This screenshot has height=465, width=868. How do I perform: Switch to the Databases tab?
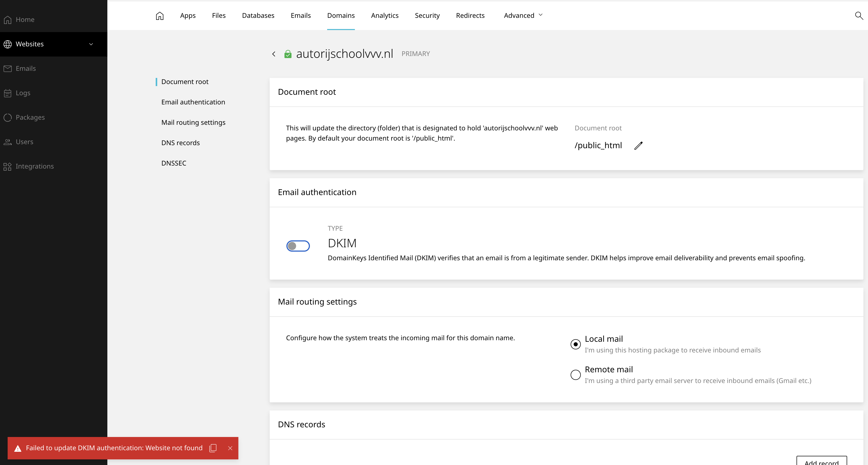click(258, 16)
